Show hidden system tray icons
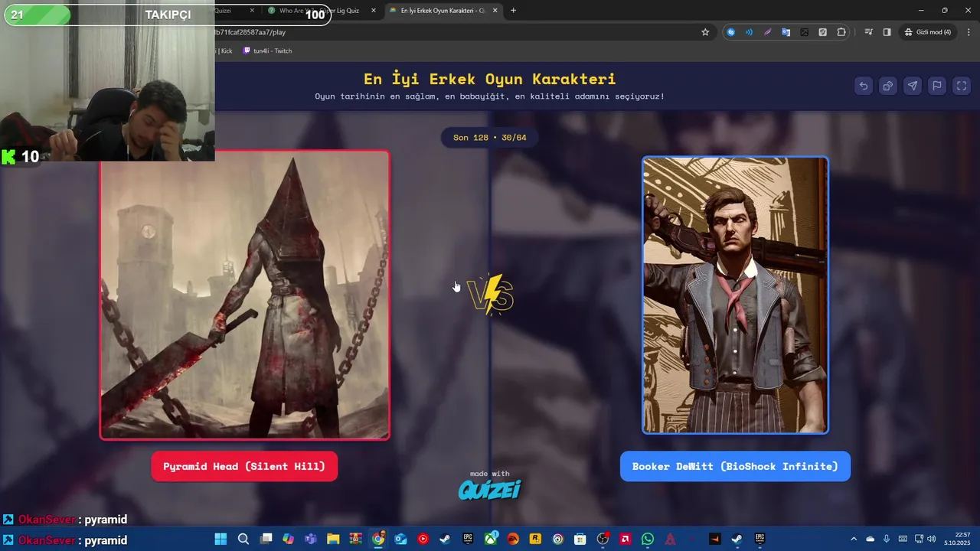 tap(854, 539)
